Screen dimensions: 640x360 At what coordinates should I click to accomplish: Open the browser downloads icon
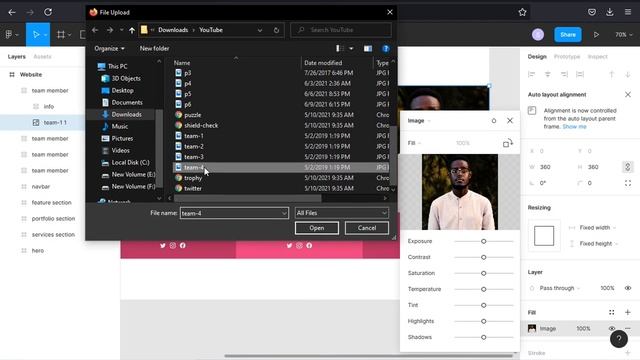click(x=610, y=12)
